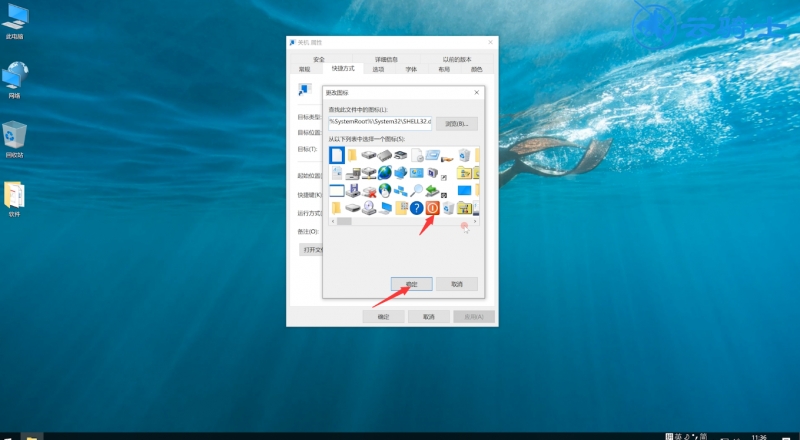
Task: Pick the light blue Run window icon
Action: click(433, 155)
